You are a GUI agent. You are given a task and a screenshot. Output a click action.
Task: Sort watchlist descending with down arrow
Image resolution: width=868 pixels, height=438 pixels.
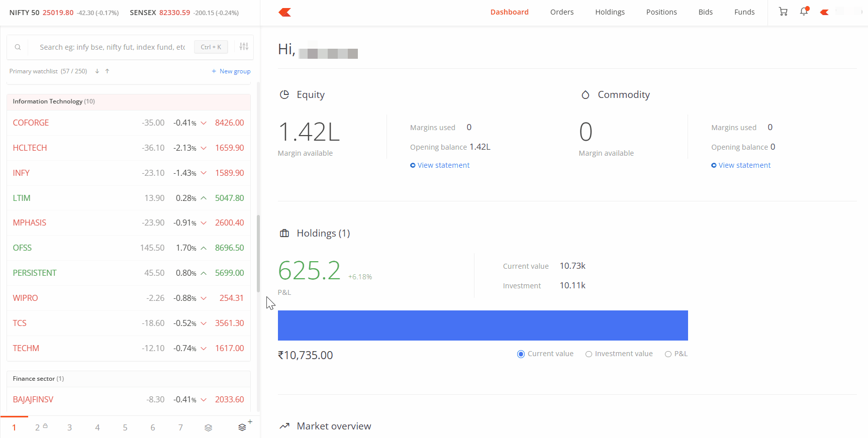pyautogui.click(x=97, y=71)
